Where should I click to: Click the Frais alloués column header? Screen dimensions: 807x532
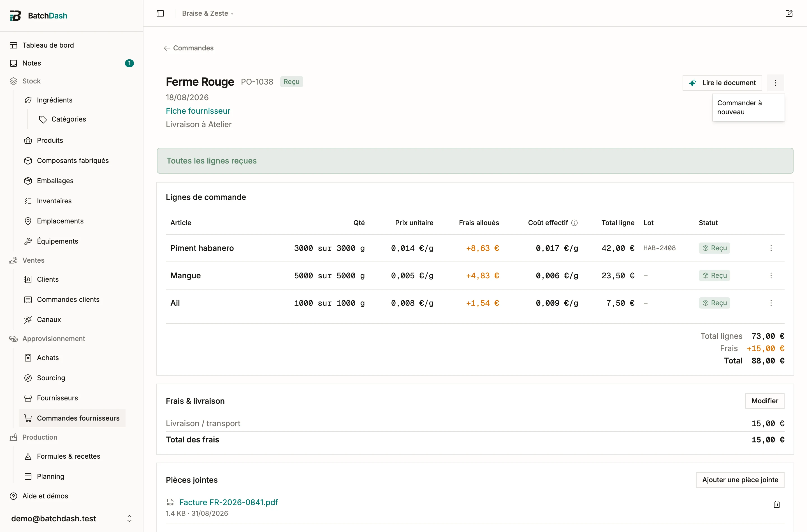(x=479, y=223)
